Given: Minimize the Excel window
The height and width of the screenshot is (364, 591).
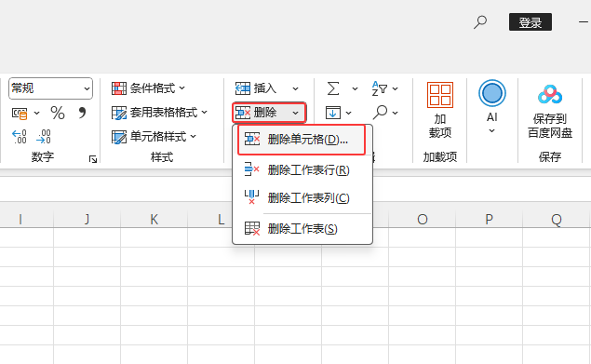Looking at the screenshot, I should [584, 22].
